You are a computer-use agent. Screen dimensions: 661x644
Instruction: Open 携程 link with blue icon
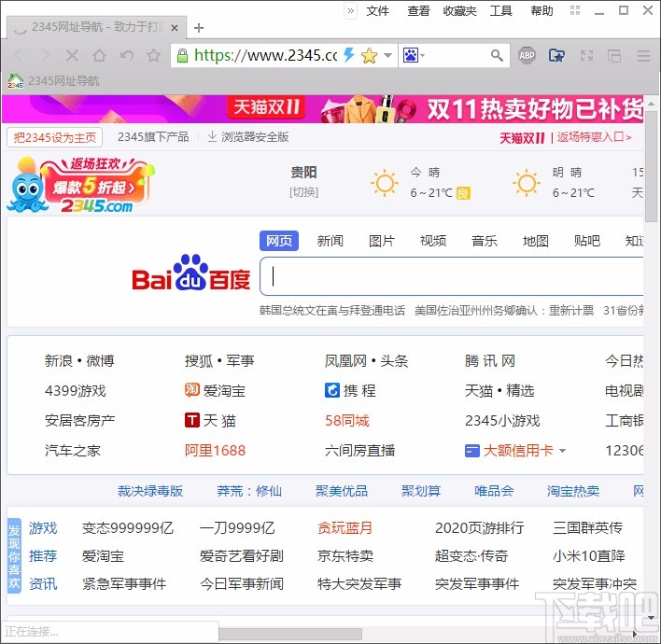click(350, 391)
